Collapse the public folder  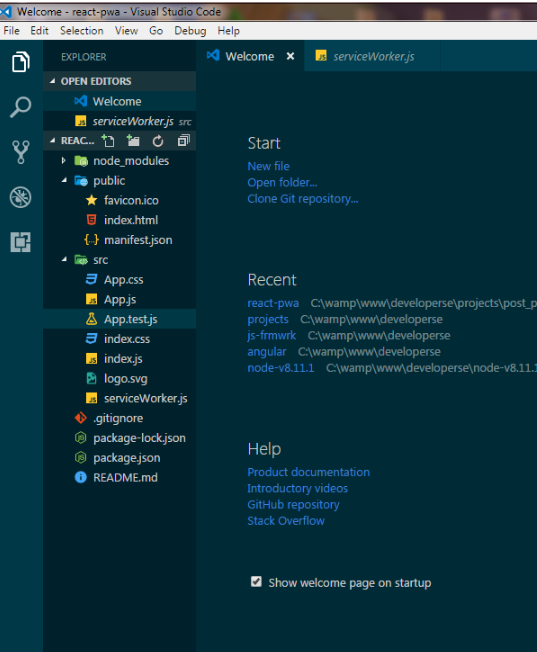pyautogui.click(x=64, y=180)
